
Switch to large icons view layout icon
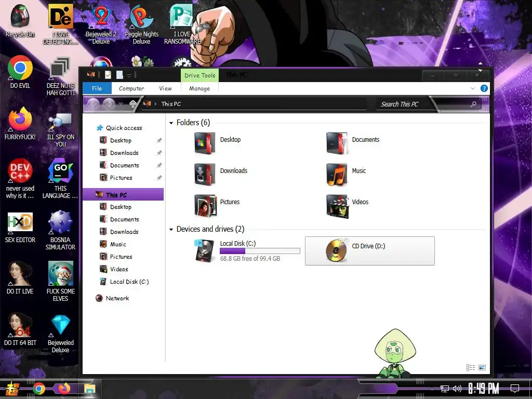[482, 367]
